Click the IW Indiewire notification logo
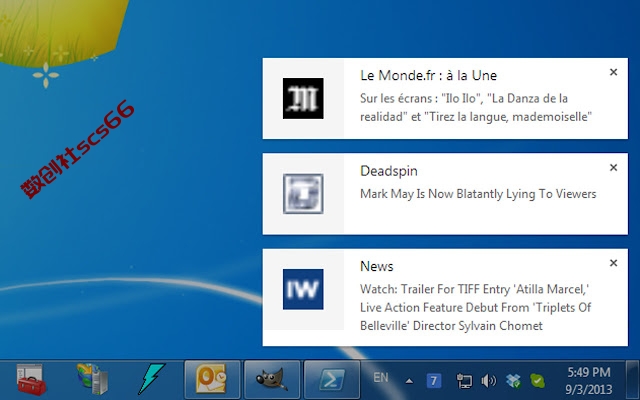Viewport: 640px width, 400px height. 303,289
